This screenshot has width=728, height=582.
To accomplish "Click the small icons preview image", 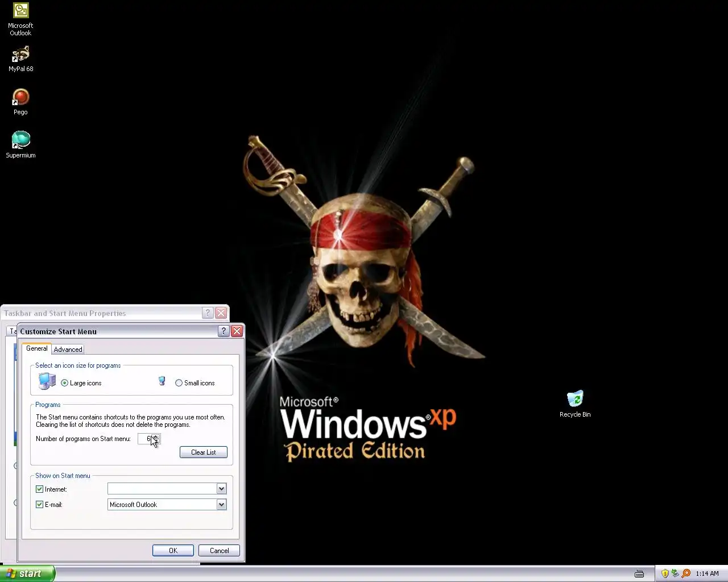I will tap(162, 381).
